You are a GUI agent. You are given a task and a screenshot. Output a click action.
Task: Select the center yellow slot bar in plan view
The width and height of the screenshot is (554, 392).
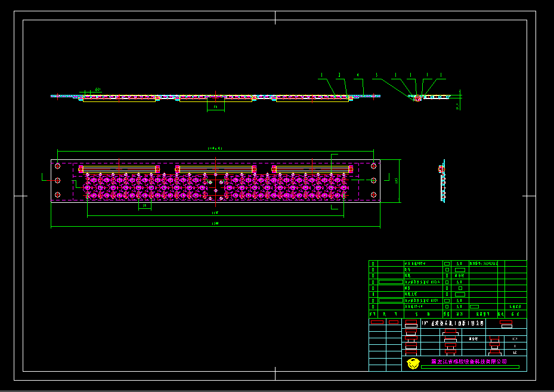[216, 169]
